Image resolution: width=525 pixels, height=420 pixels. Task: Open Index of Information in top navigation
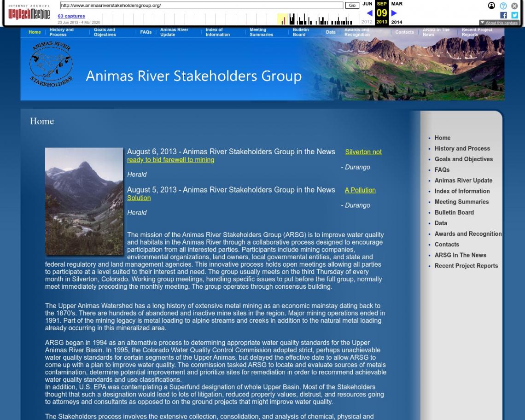coord(218,32)
